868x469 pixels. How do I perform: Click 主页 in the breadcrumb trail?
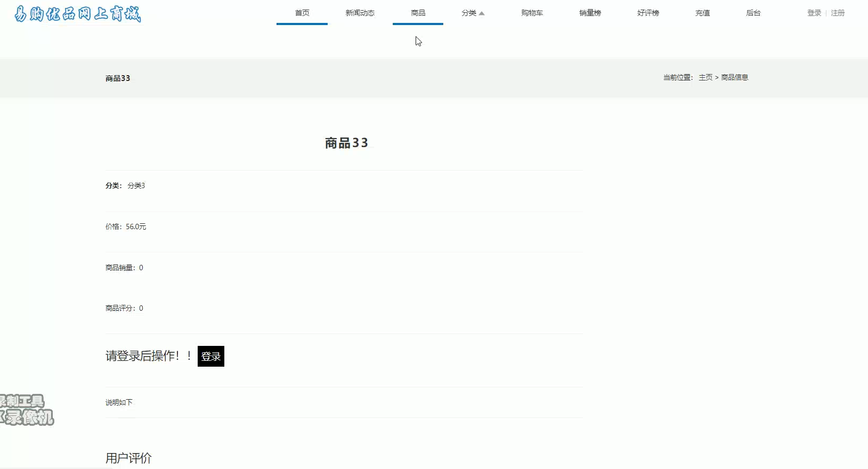tap(705, 77)
